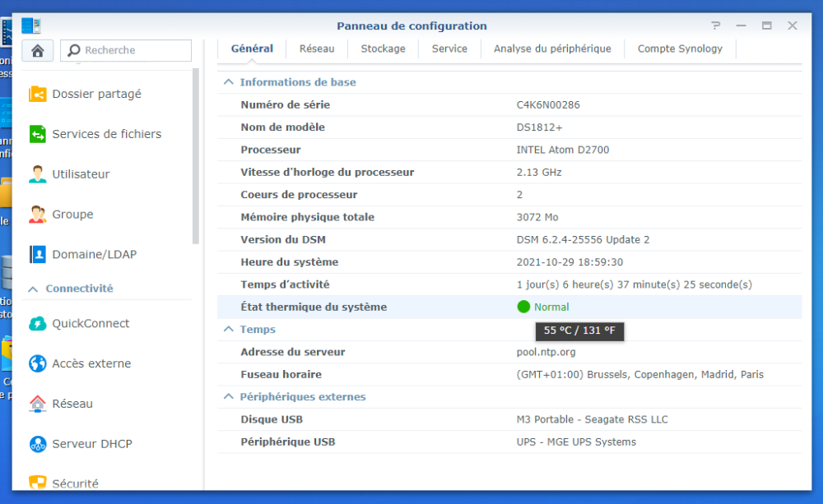823x504 pixels.
Task: Focus the Recherche search field
Action: [x=126, y=50]
